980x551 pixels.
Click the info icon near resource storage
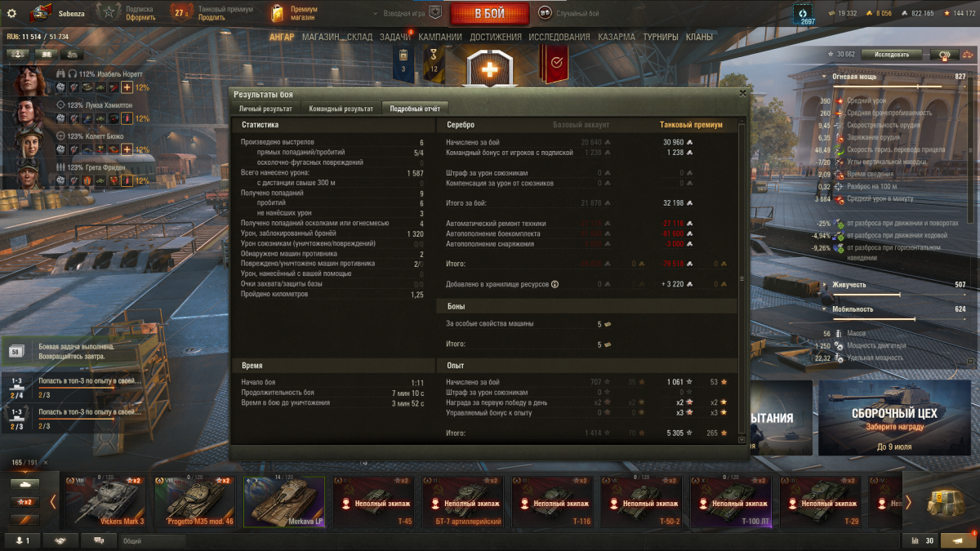click(x=555, y=284)
